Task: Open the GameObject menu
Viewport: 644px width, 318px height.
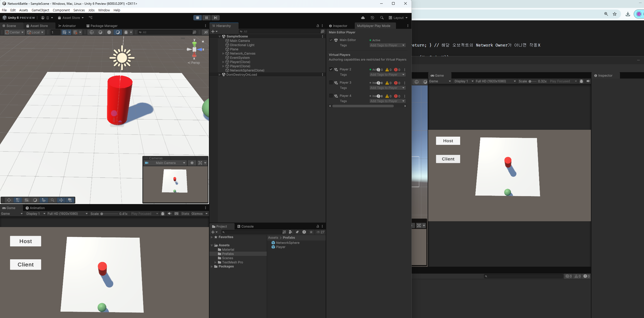Action: point(40,10)
